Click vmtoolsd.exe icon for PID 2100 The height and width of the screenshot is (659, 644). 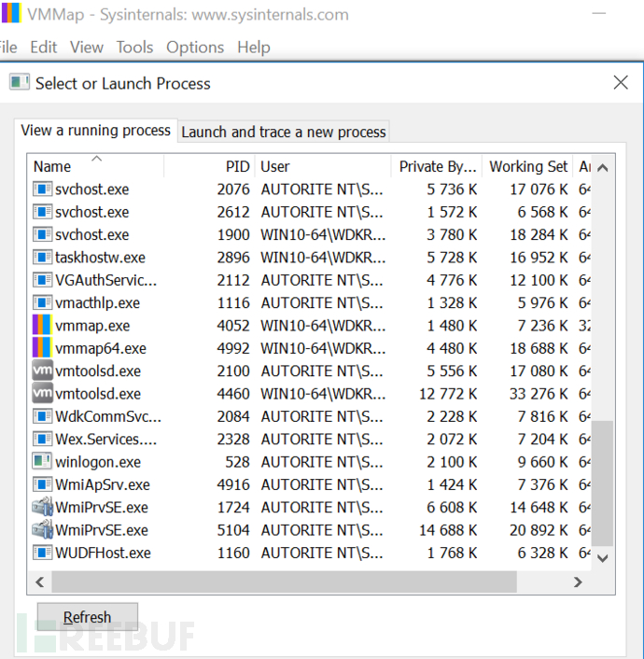pyautogui.click(x=42, y=371)
